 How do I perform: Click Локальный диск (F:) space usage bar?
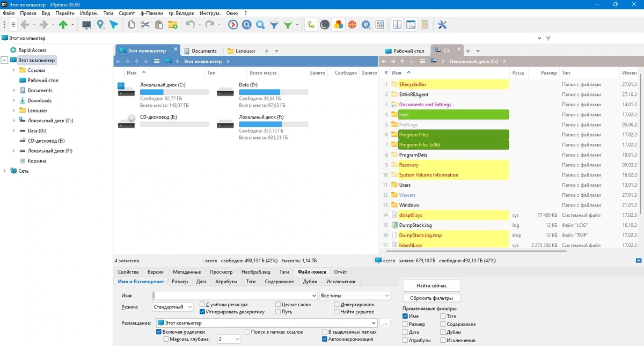coord(274,124)
